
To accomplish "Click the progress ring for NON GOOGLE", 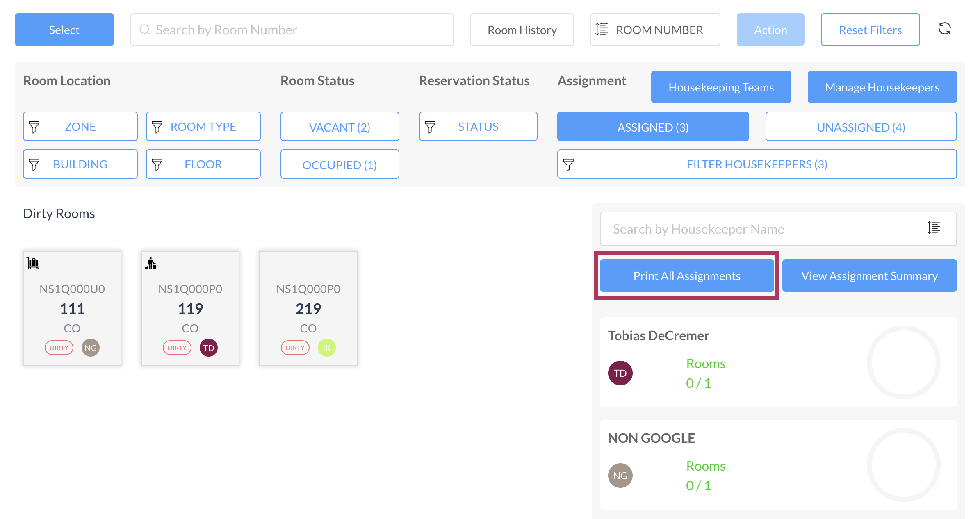I will tap(903, 465).
